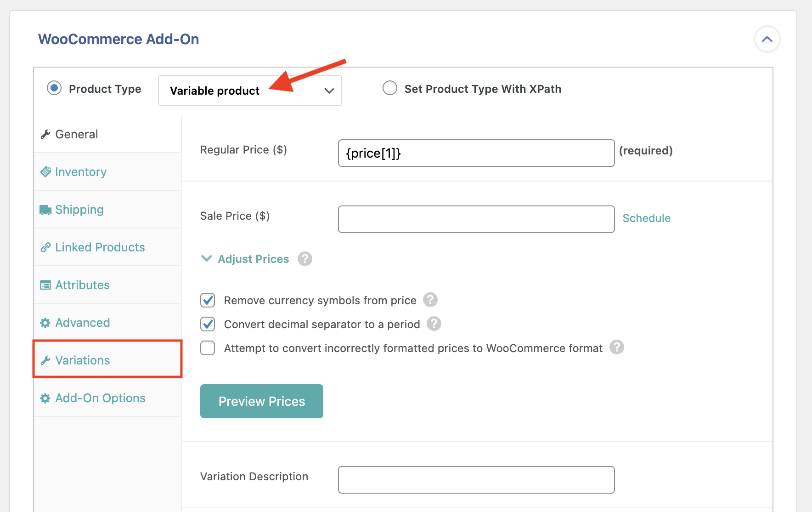Screen dimensions: 812x512
Task: Click help icon for incorrectly formatted prices option
Action: pyautogui.click(x=616, y=347)
